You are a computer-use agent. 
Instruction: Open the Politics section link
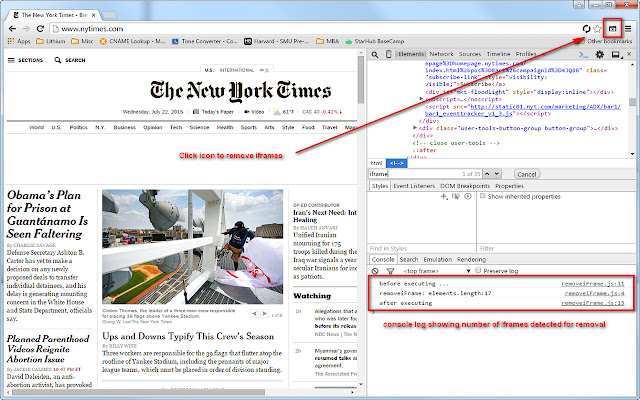pos(78,127)
